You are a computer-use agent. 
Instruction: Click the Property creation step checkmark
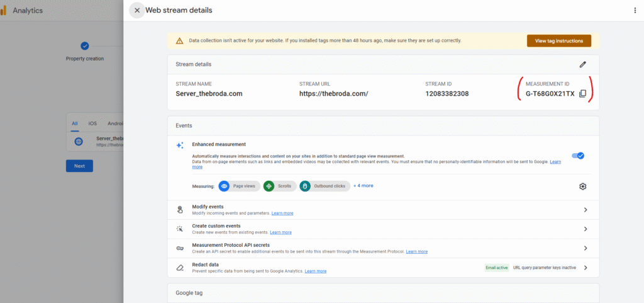coord(85,46)
